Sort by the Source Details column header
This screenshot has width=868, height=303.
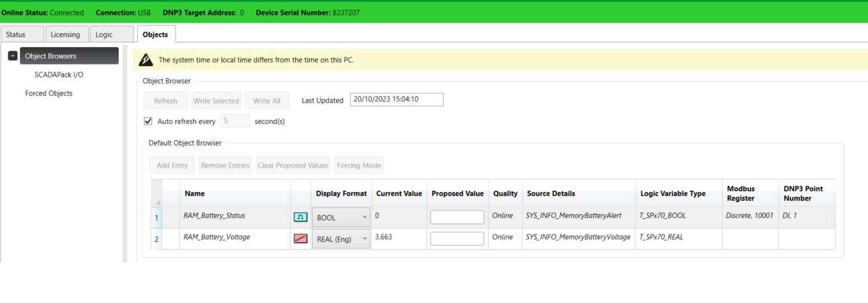579,193
